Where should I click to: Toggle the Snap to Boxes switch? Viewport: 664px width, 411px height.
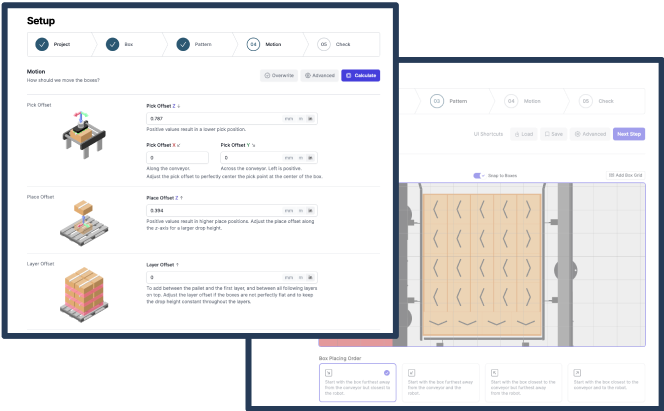pyautogui.click(x=478, y=176)
